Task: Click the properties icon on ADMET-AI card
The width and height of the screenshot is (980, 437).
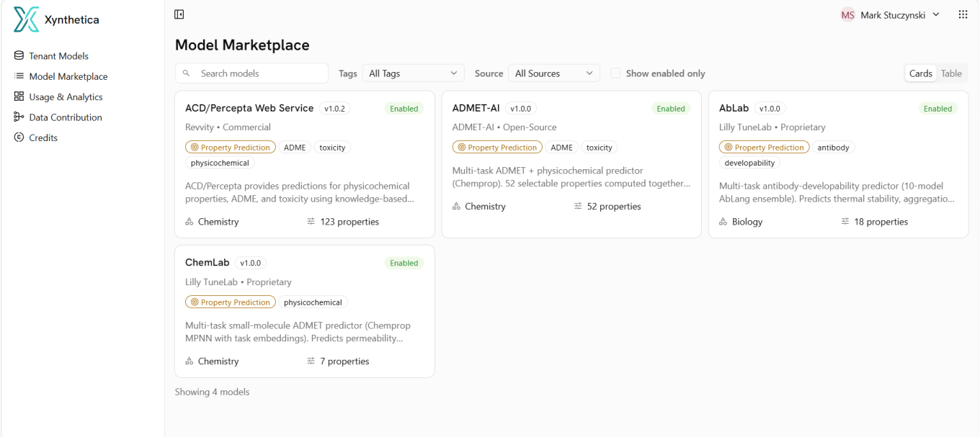Action: pos(578,206)
